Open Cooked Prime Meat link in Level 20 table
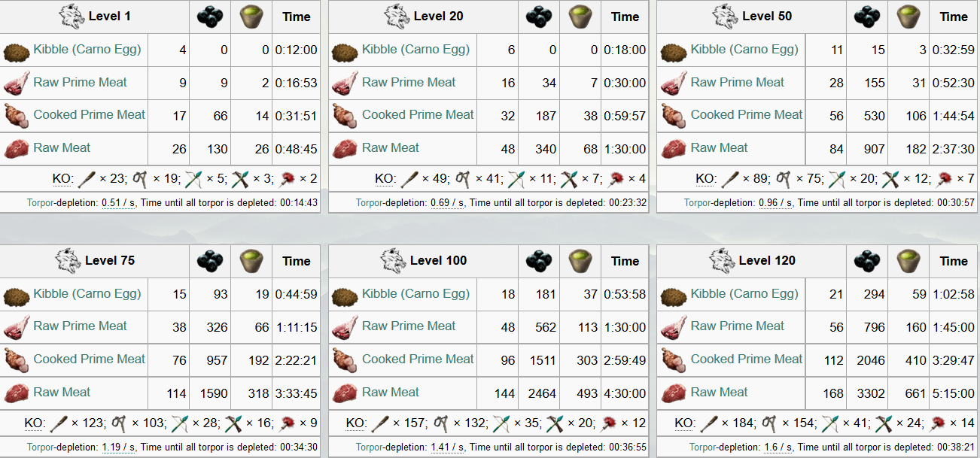 [418, 115]
